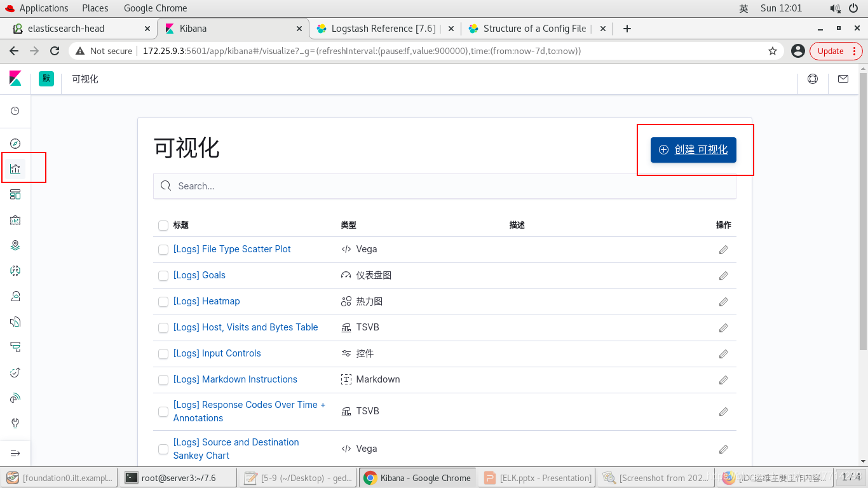Open Canvas icon in sidebar
The height and width of the screenshot is (488, 868).
pyautogui.click(x=15, y=220)
